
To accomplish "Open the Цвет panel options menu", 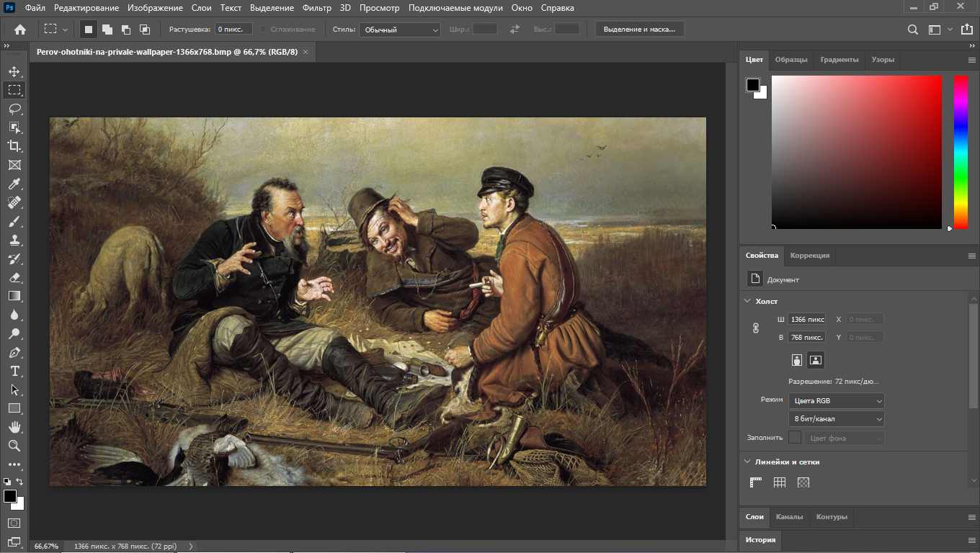I will 971,60.
